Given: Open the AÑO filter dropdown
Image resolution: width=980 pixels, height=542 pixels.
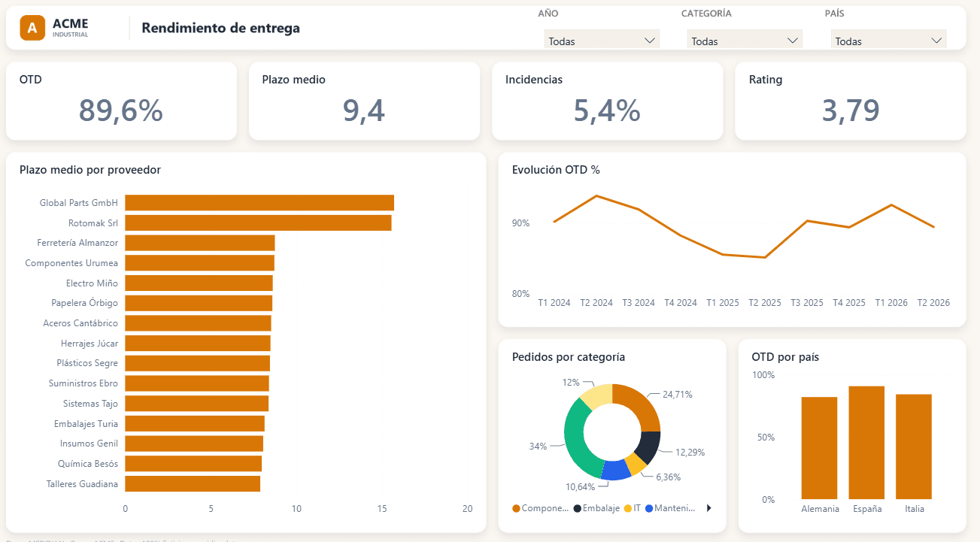Looking at the screenshot, I should pos(602,41).
